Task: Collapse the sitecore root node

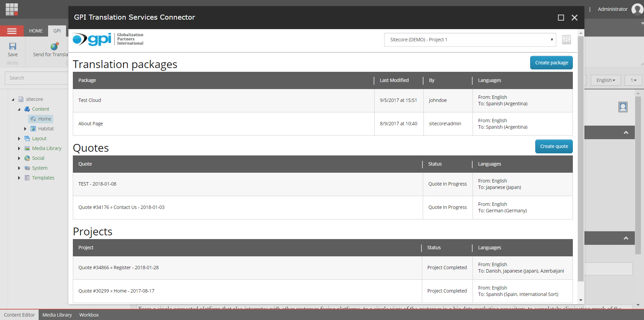Action: (13, 100)
